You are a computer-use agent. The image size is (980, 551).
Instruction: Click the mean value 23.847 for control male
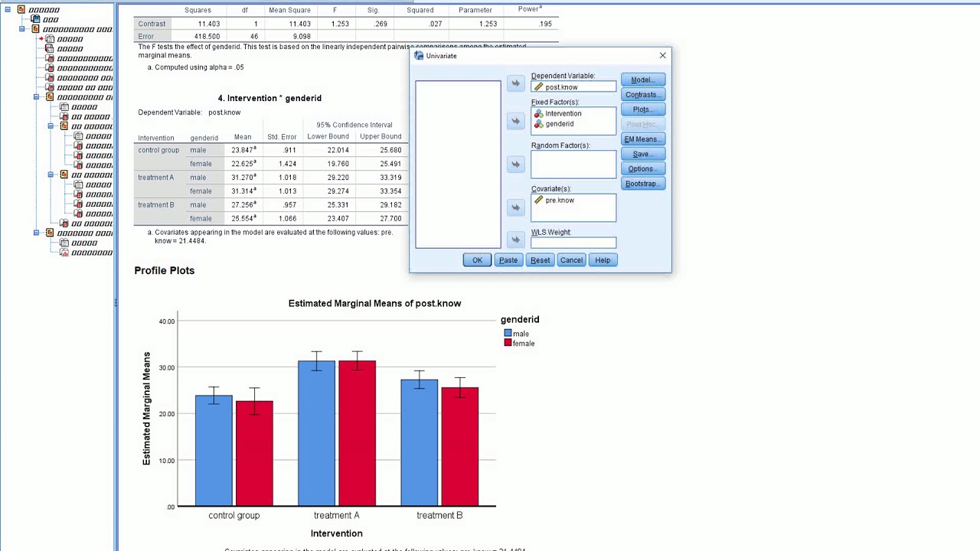[x=243, y=150]
